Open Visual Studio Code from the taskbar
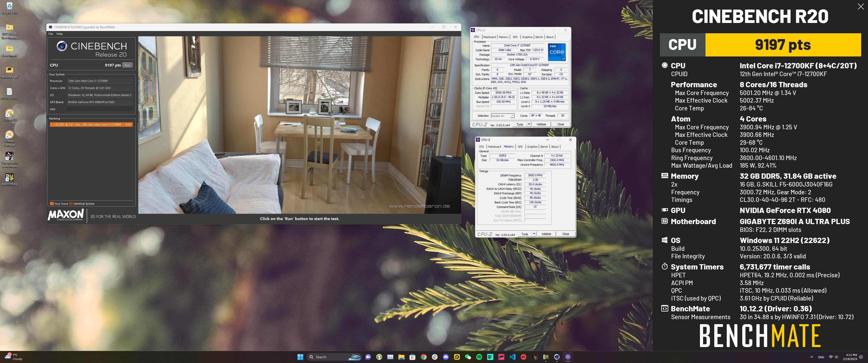The width and height of the screenshot is (868, 363). [x=512, y=357]
